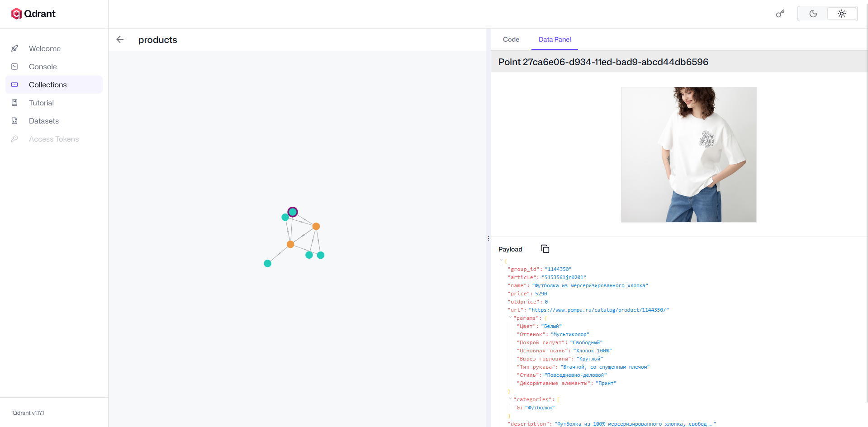Viewport: 868px width, 427px height.
Task: Click the Collections sidebar icon
Action: coord(14,85)
